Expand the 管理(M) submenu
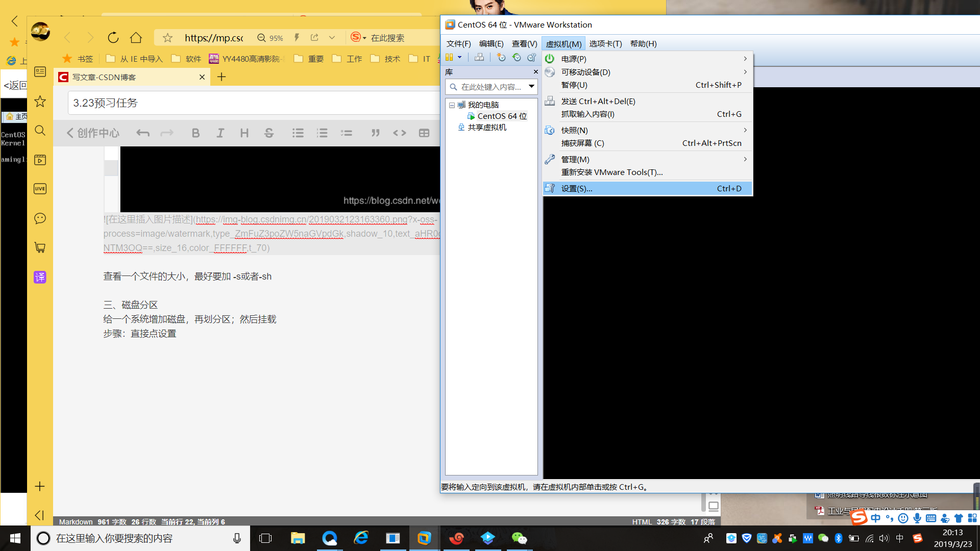Screen dimensions: 980x551 [648, 159]
